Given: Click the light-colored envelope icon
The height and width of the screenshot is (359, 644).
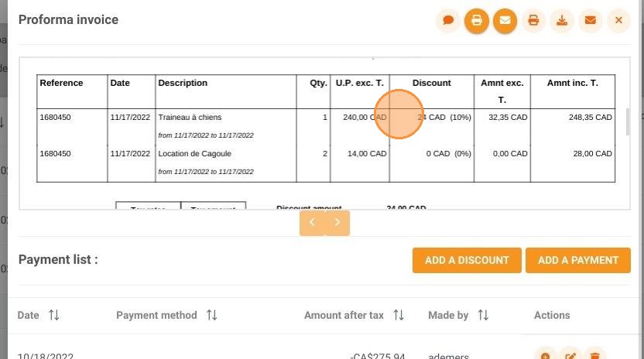Looking at the screenshot, I should tap(590, 20).
